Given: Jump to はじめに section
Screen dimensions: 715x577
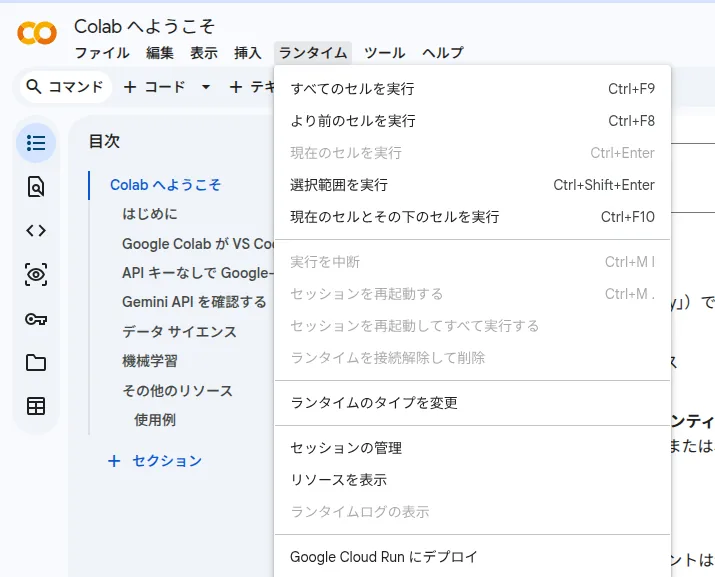Looking at the screenshot, I should pos(150,214).
